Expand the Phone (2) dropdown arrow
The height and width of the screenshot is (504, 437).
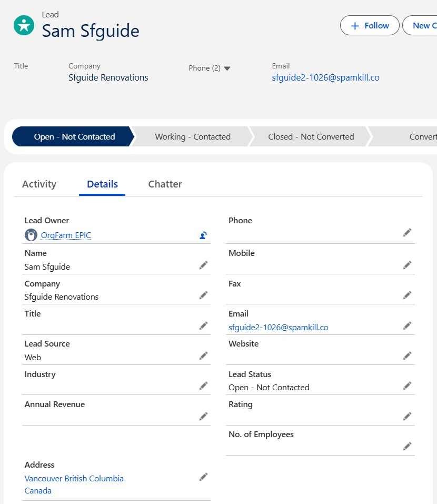point(227,68)
